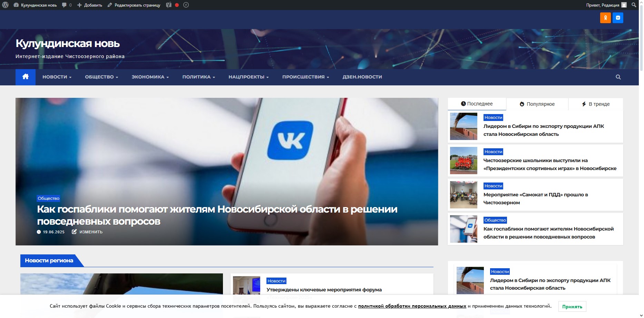This screenshot has width=644, height=318.
Task: Open featured article about госпаблики headline
Action: coord(217,215)
